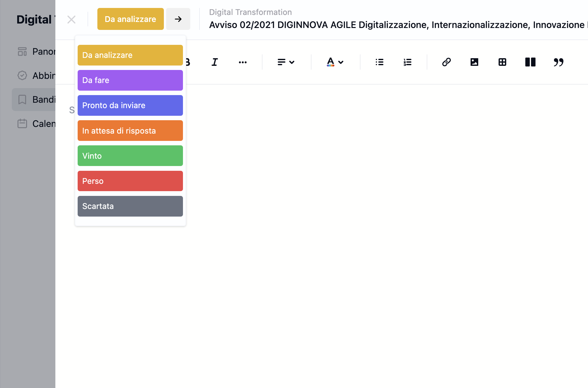588x388 pixels.
Task: Open more formatting options ellipsis
Action: click(243, 62)
